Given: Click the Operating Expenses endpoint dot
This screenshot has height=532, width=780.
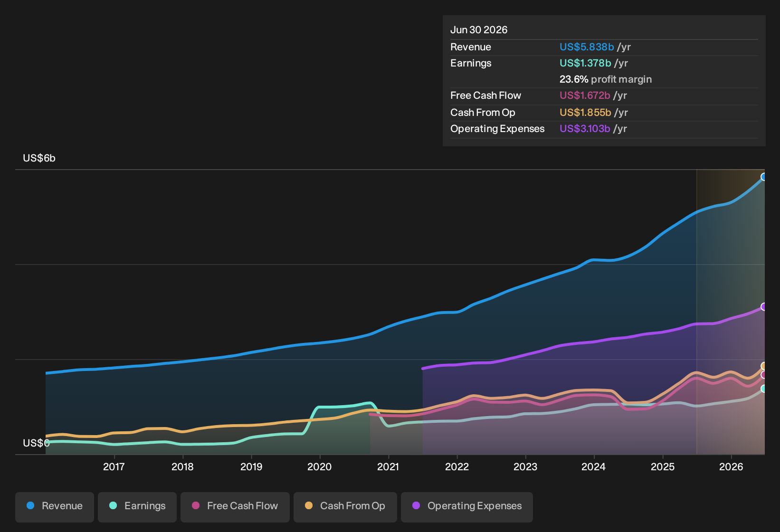Looking at the screenshot, I should [x=764, y=307].
